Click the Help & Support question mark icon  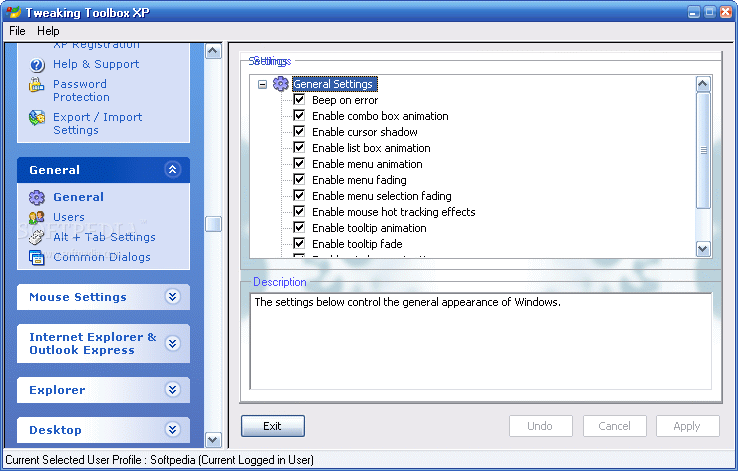pyautogui.click(x=37, y=64)
